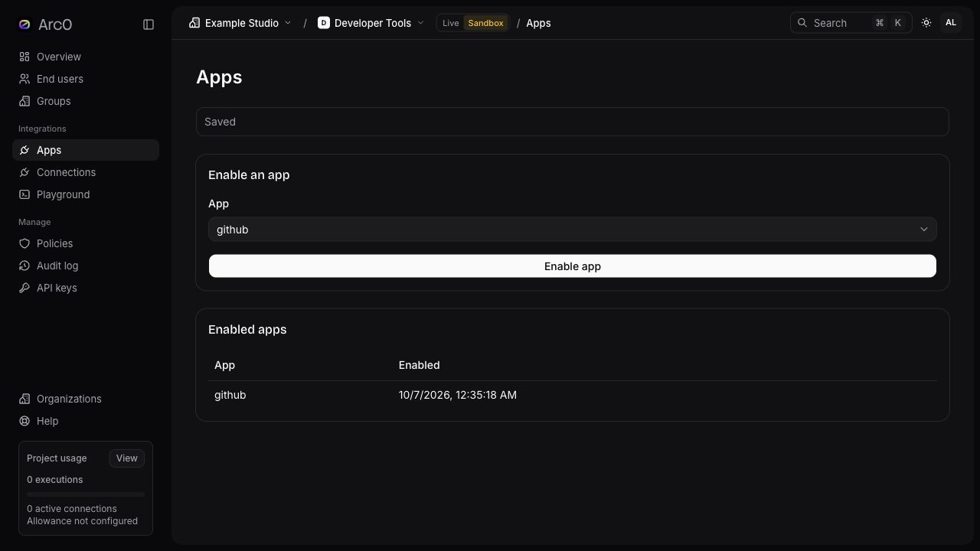
Task: Click the Groups building icon
Action: pos(24,101)
